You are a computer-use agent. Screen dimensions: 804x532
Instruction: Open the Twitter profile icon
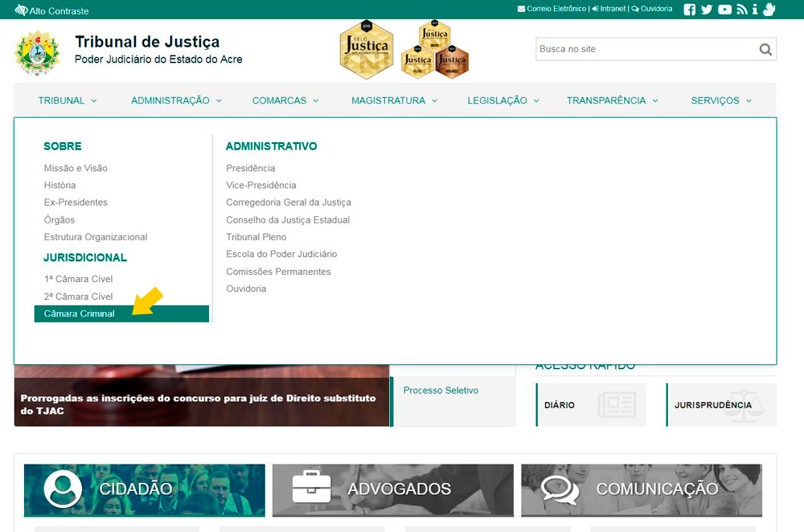[707, 10]
